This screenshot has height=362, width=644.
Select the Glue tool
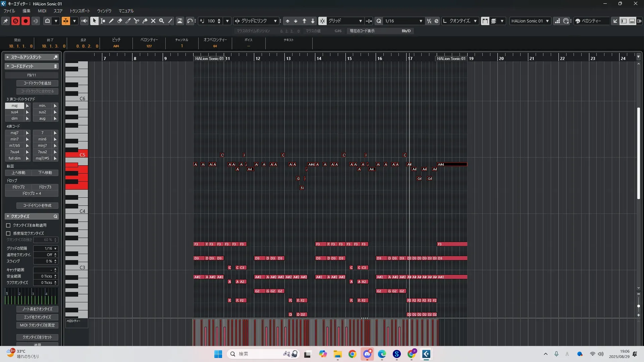click(145, 21)
